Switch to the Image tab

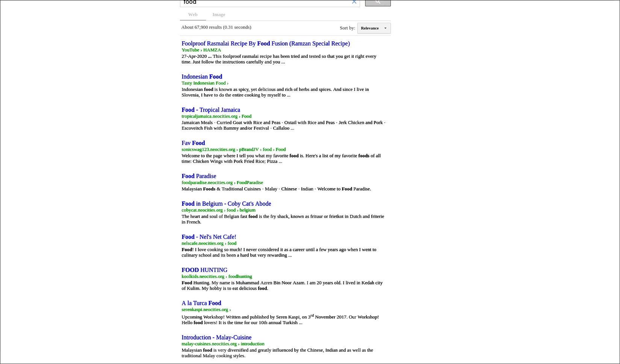(219, 14)
